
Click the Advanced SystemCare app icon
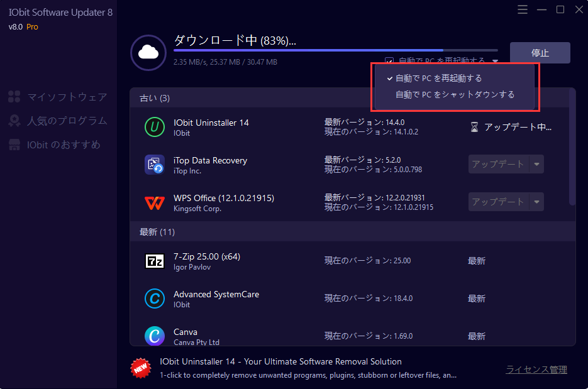(155, 299)
